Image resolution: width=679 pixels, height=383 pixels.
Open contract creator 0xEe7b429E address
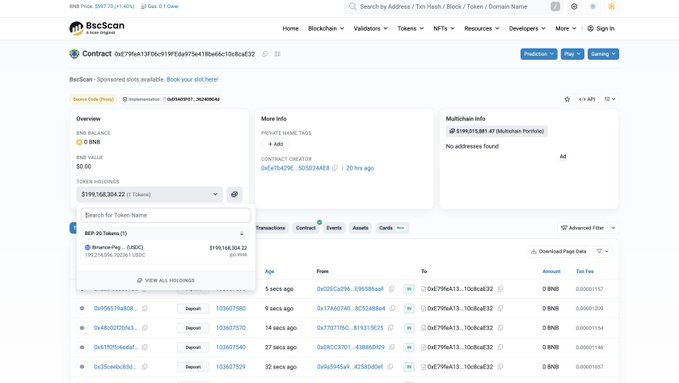tap(295, 168)
